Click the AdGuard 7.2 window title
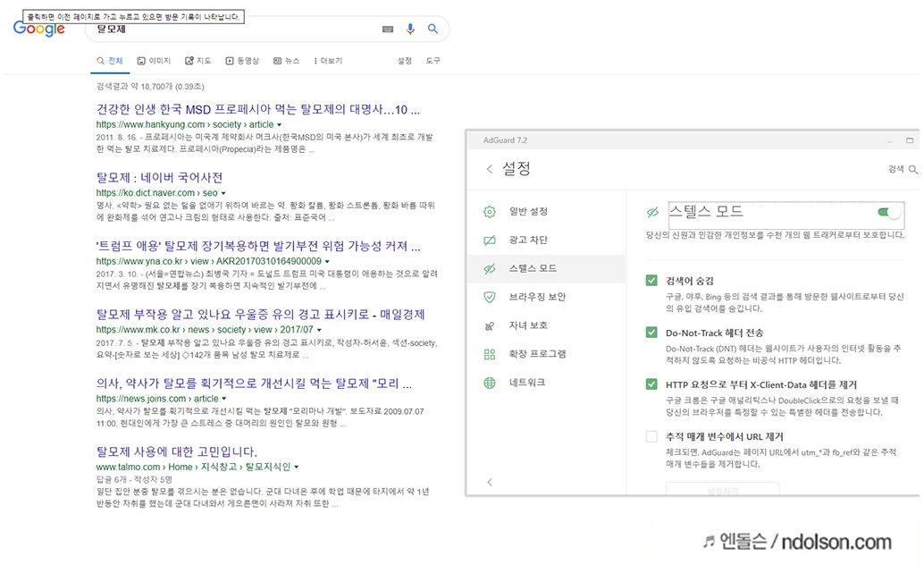This screenshot has width=924, height=565. pyautogui.click(x=505, y=140)
